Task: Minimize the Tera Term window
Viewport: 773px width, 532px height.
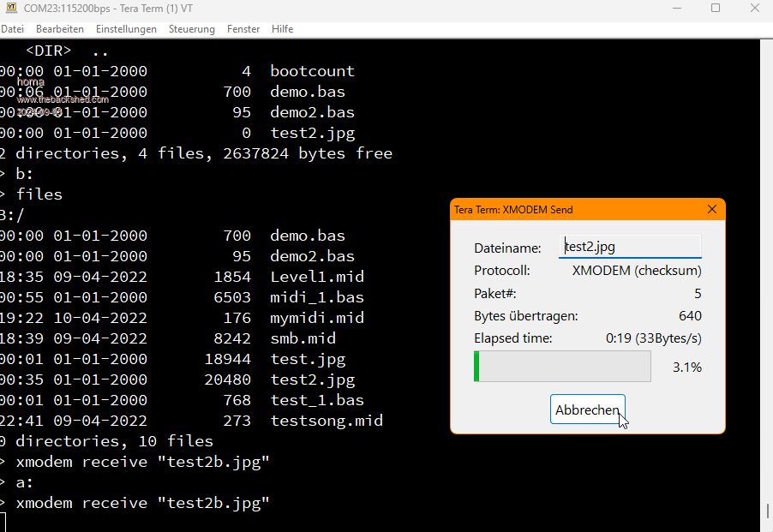Action: coord(676,9)
